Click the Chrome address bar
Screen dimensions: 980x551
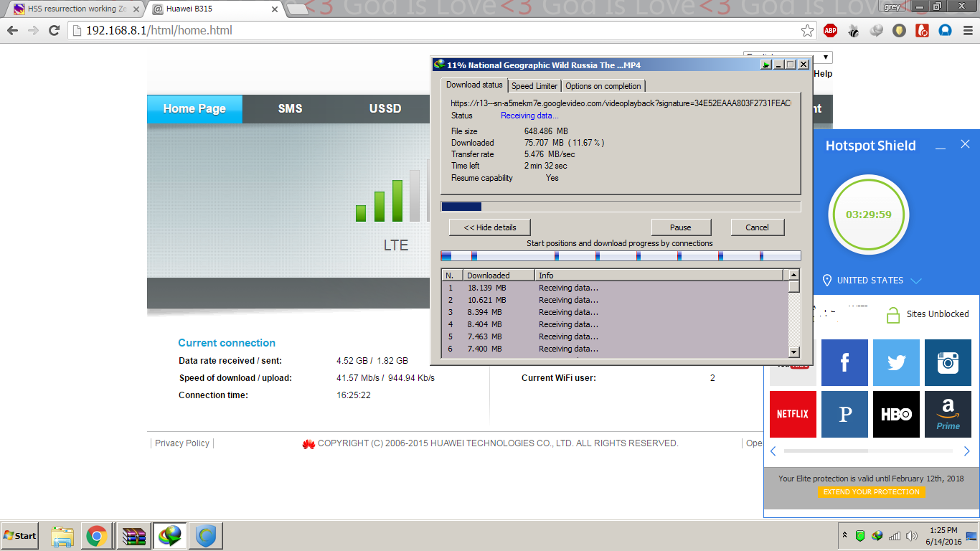pyautogui.click(x=443, y=31)
